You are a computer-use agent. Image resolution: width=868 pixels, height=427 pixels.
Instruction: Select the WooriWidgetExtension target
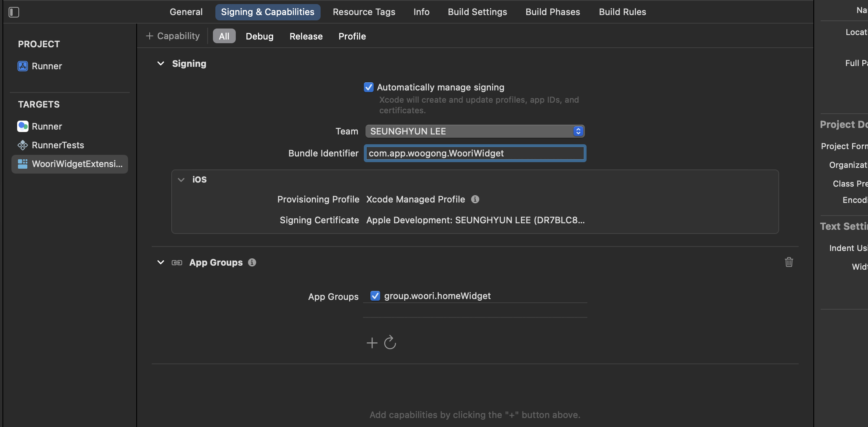point(70,164)
